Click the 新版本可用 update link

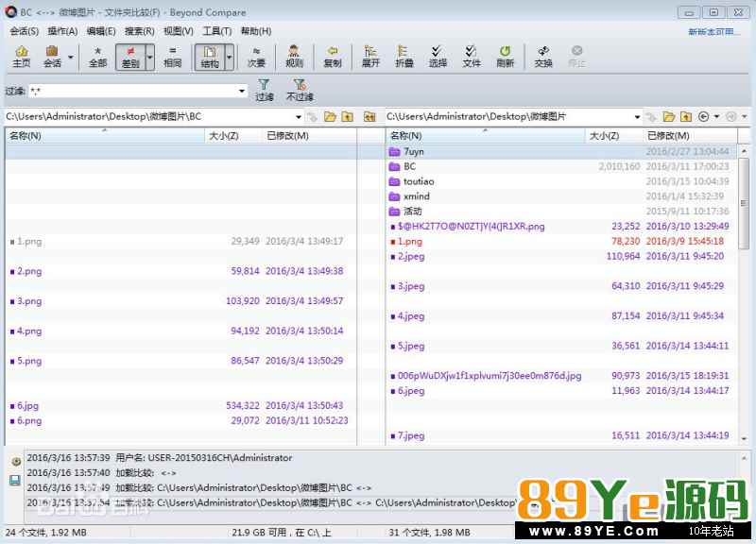[714, 32]
